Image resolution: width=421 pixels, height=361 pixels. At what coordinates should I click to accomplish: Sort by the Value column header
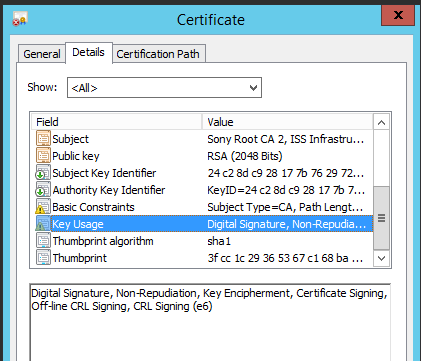tap(287, 122)
